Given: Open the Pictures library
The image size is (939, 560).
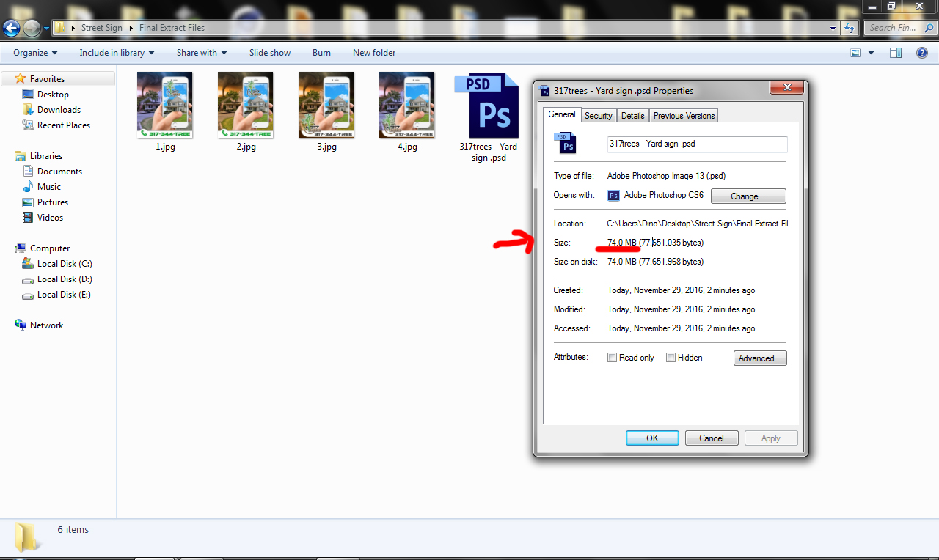Looking at the screenshot, I should tap(53, 202).
